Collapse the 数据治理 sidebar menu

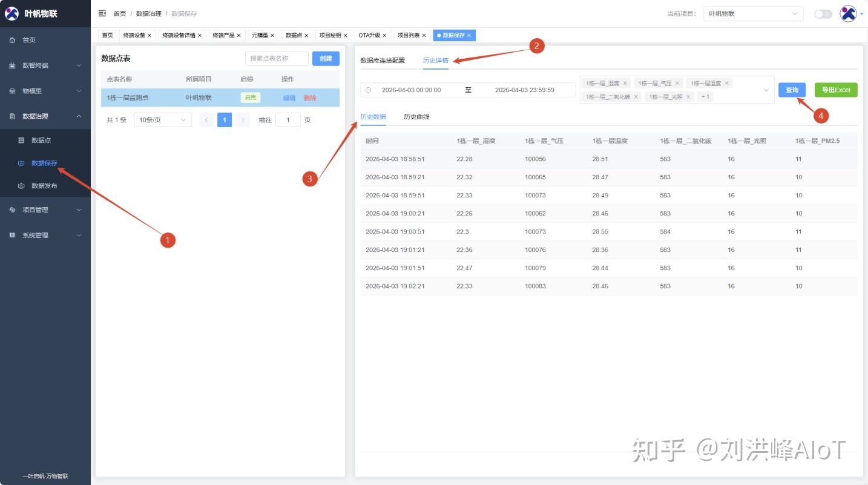coord(79,116)
